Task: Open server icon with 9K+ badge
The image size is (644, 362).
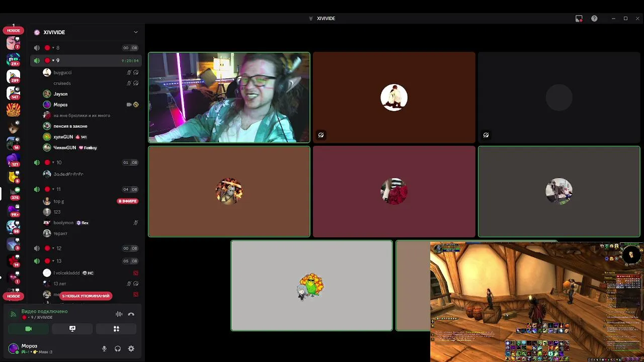Action: coord(14,210)
